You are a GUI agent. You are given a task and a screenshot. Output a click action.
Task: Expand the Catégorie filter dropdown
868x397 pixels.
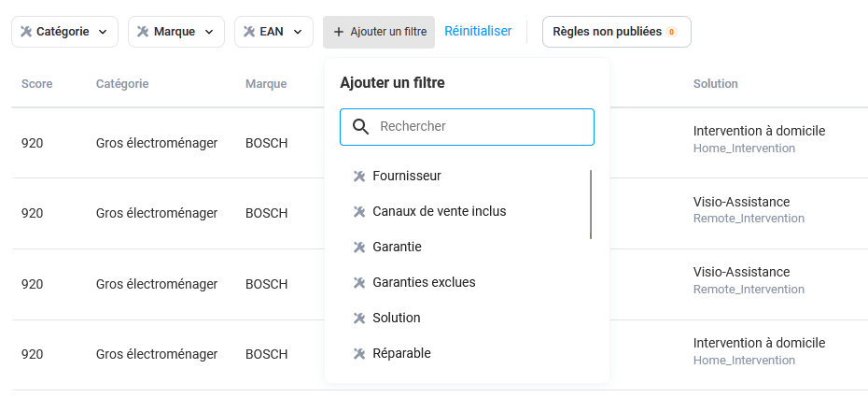103,32
